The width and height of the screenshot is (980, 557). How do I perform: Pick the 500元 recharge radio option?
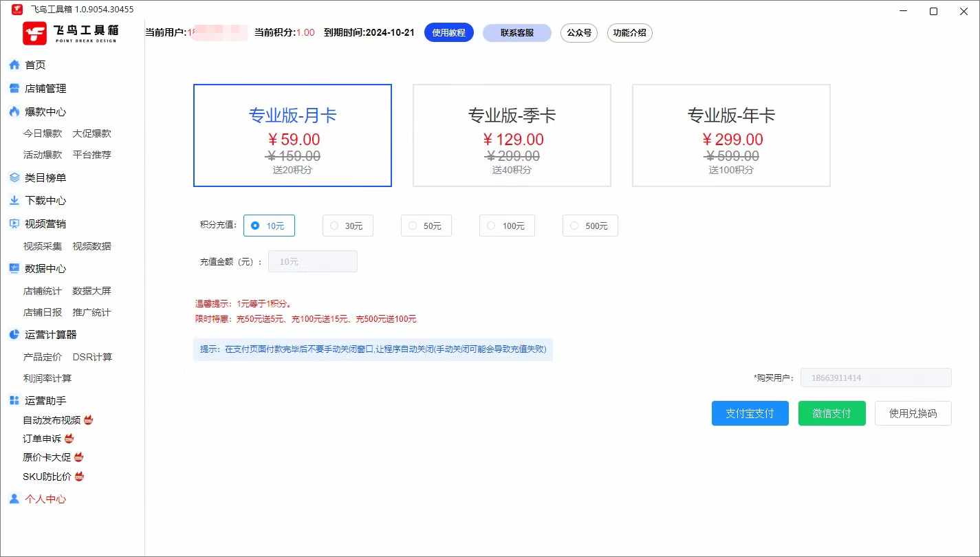coord(574,226)
